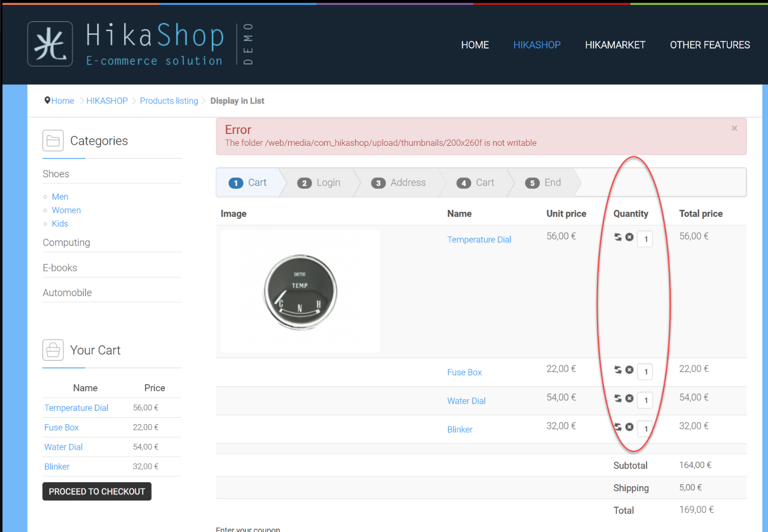Click the Your Cart sidebar heading
The image size is (768, 532).
(96, 350)
